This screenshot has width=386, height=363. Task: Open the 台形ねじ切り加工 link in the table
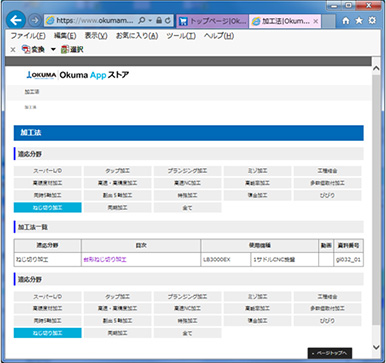[105, 260]
